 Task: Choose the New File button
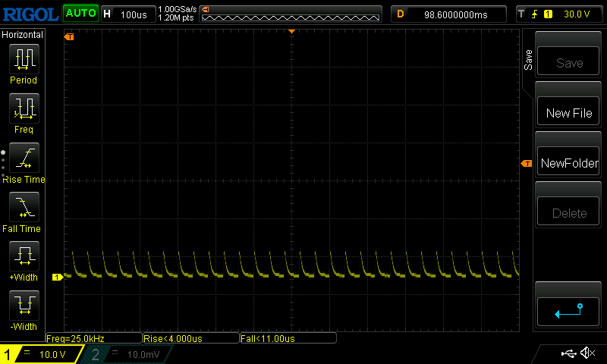coord(568,111)
